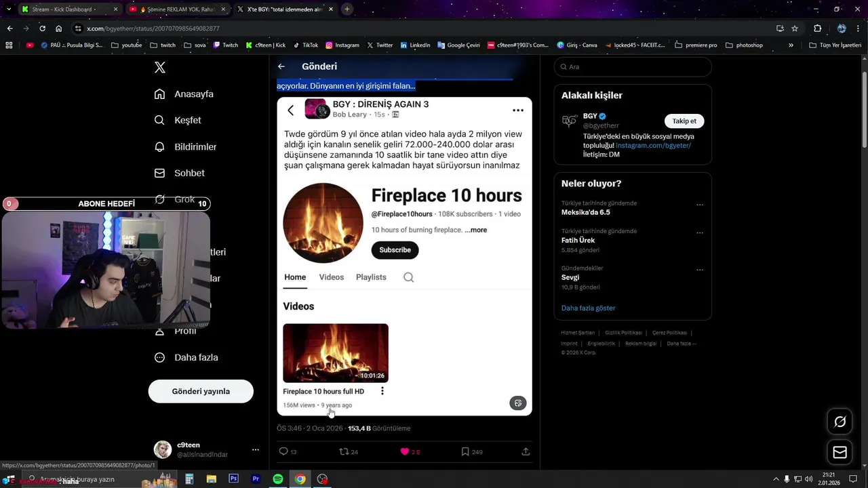Focus the Ara search field

[x=633, y=66]
